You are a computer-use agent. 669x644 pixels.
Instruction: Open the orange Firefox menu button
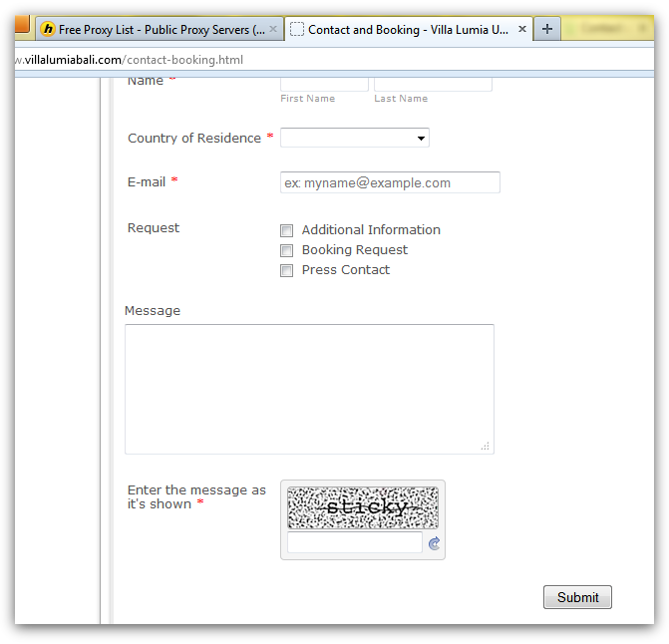[x=22, y=24]
